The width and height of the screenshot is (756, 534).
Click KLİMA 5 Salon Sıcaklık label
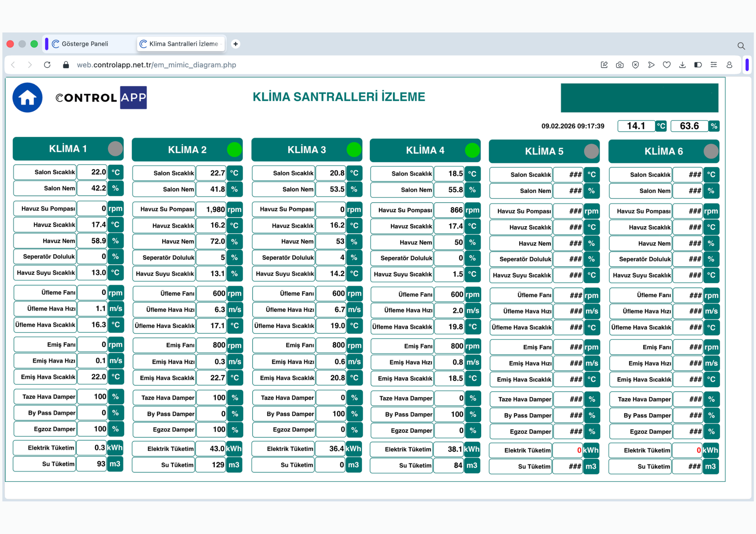(521, 175)
